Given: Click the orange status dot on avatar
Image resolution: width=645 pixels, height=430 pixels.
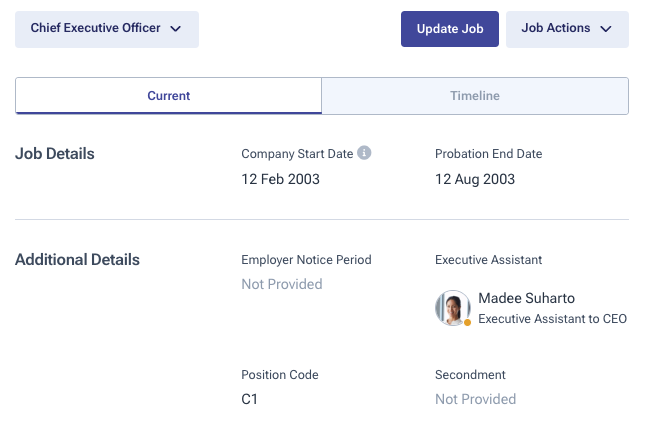Looking at the screenshot, I should click(467, 323).
